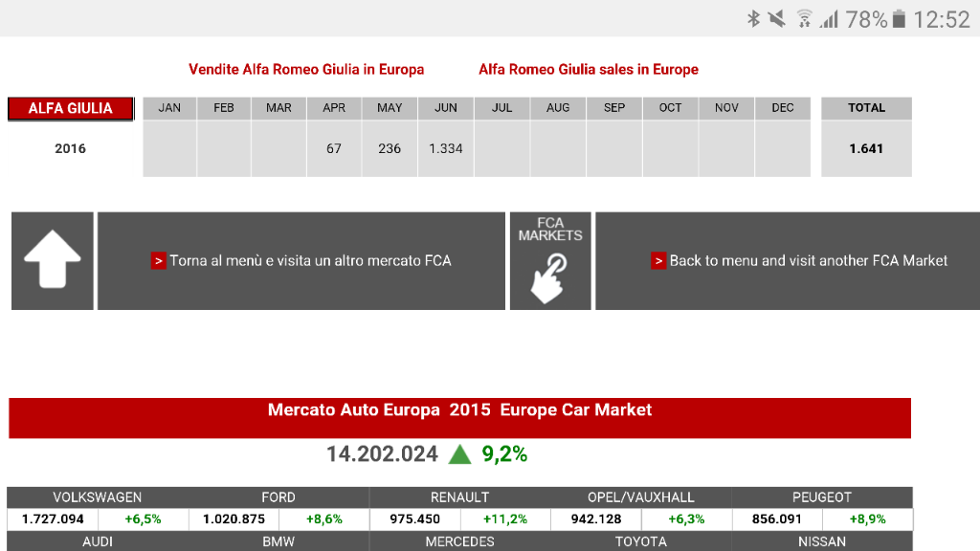The height and width of the screenshot is (551, 980).
Task: Tap the Mercato Auto Europa 2015 red banner
Action: tap(459, 410)
